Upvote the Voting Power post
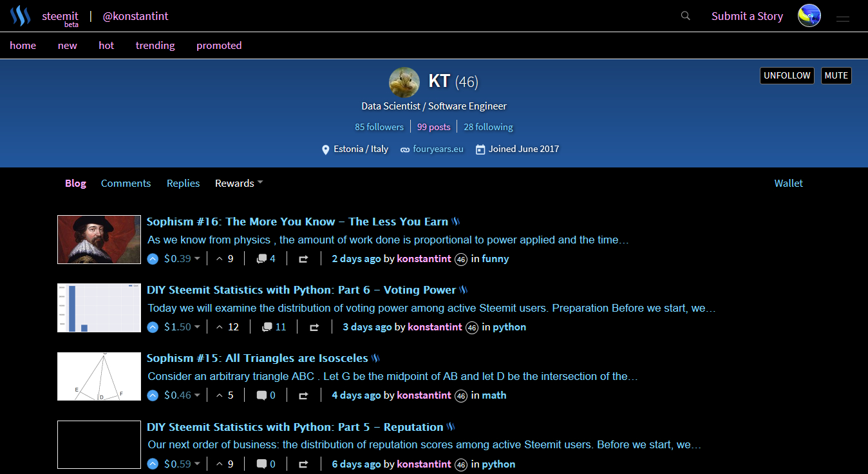 (x=153, y=327)
